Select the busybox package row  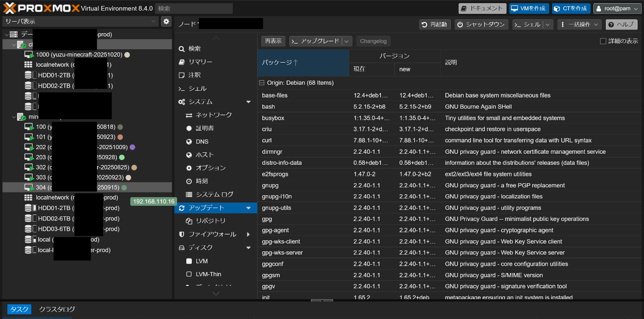(x=449, y=118)
